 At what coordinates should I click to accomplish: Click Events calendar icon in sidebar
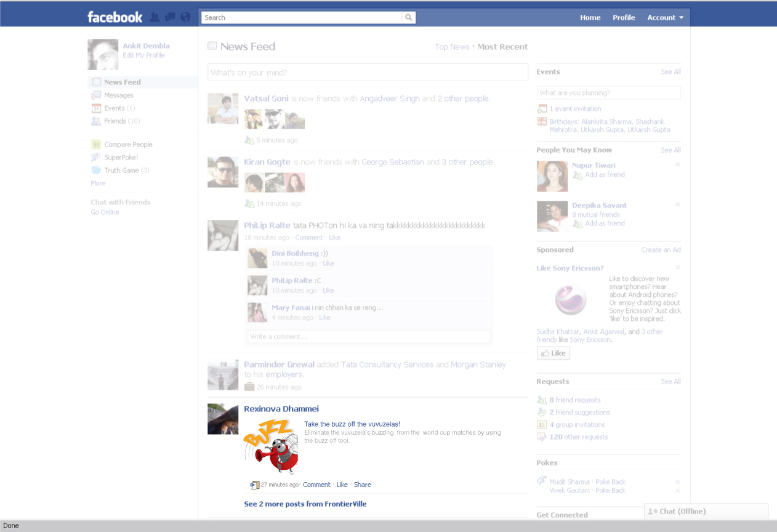(96, 108)
